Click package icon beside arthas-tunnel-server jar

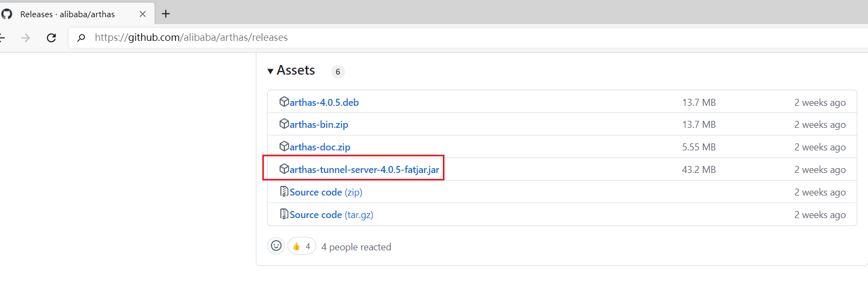[x=284, y=169]
